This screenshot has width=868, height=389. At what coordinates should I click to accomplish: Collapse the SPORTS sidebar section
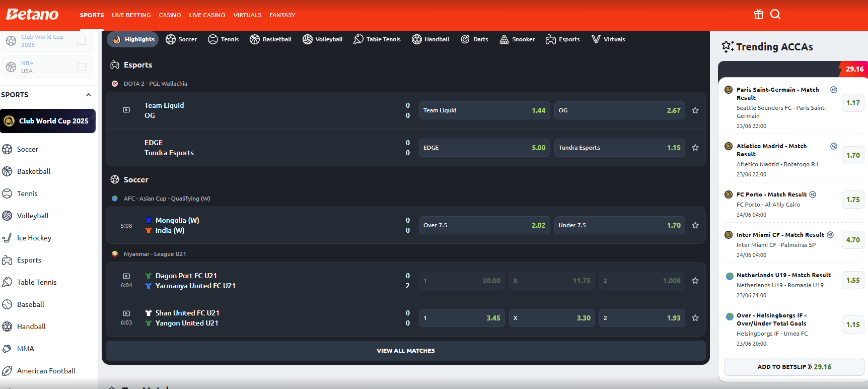(89, 95)
